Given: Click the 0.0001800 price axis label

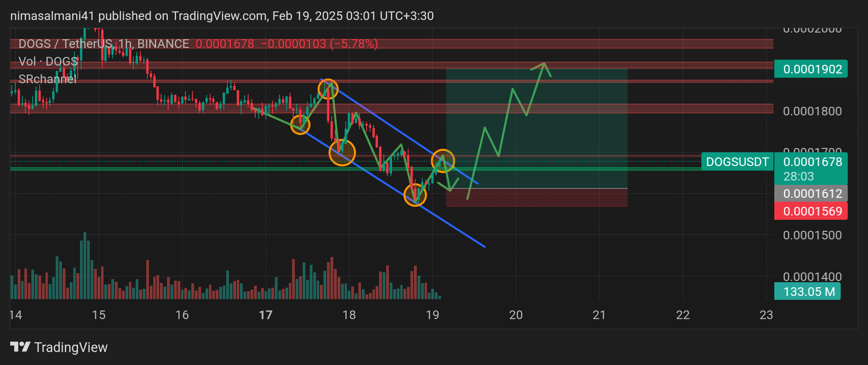Looking at the screenshot, I should click(x=812, y=111).
